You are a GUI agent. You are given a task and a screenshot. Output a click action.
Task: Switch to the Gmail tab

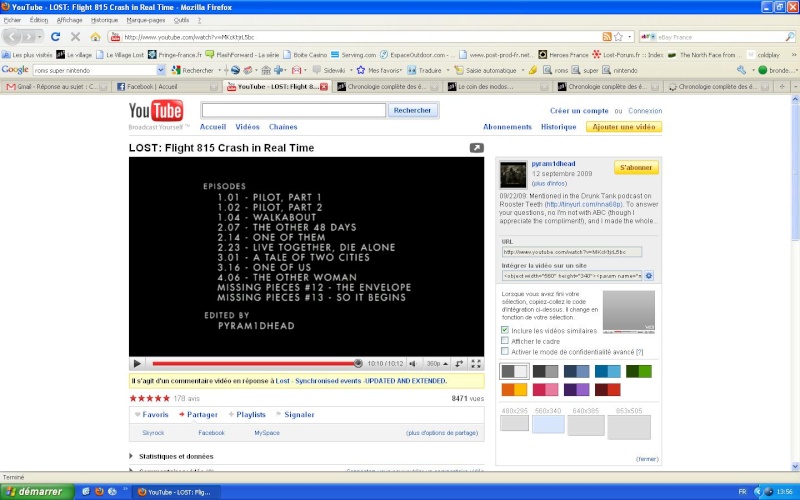tap(55, 87)
